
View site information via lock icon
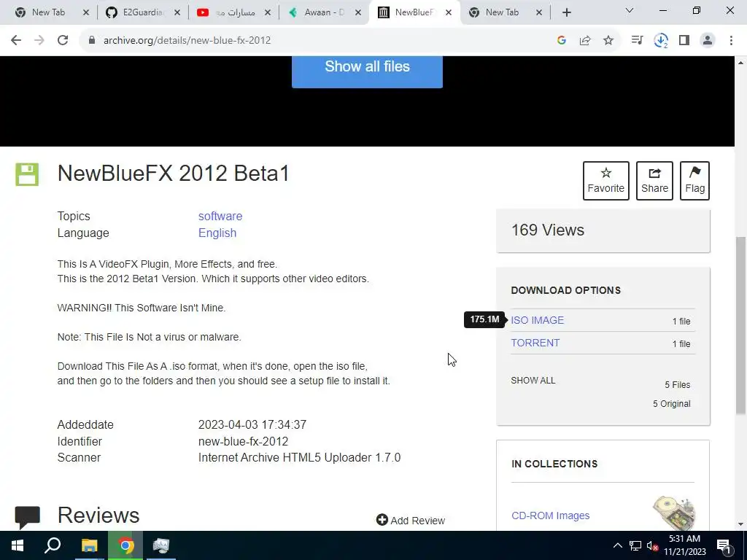[92, 41]
